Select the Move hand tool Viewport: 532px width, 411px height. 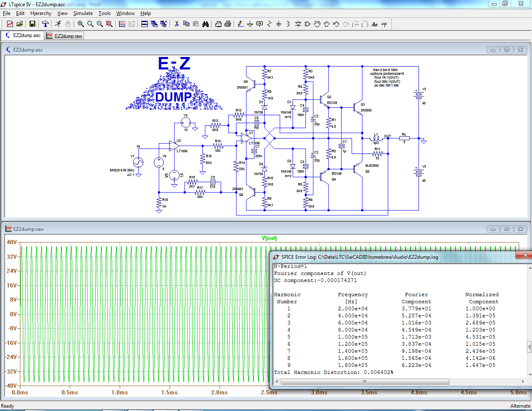point(317,24)
